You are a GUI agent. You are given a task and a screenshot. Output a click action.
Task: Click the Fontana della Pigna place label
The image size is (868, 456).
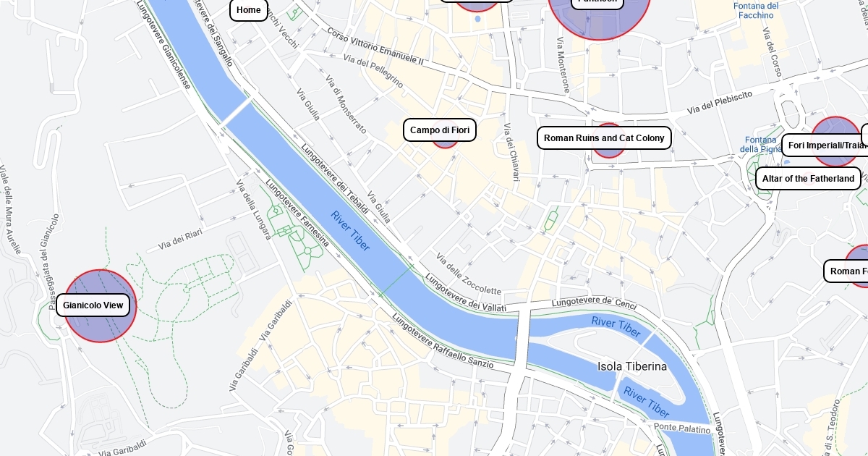tap(759, 145)
